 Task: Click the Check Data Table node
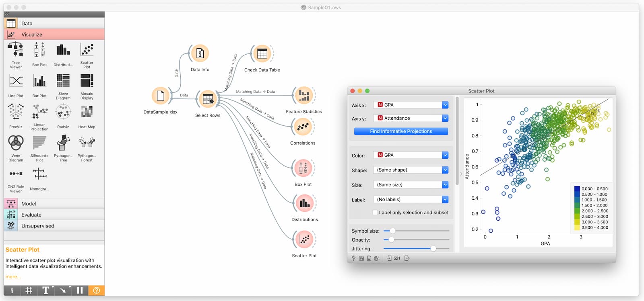tap(262, 54)
